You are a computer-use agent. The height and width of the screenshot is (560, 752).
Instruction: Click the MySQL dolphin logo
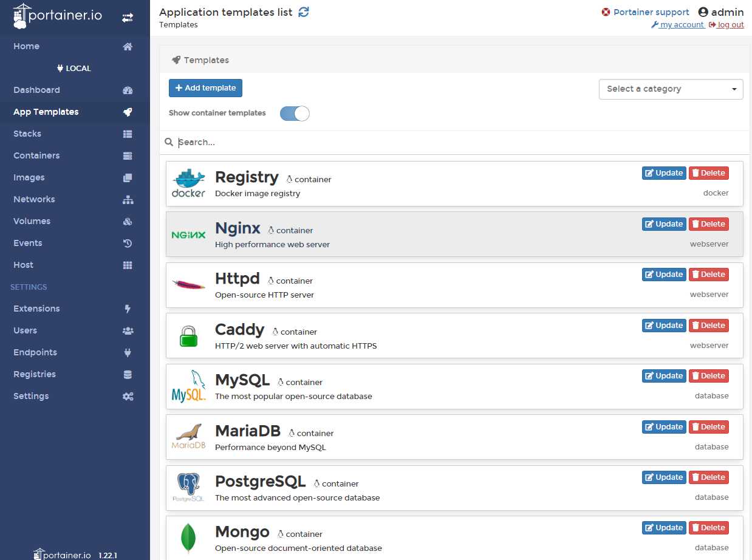188,386
